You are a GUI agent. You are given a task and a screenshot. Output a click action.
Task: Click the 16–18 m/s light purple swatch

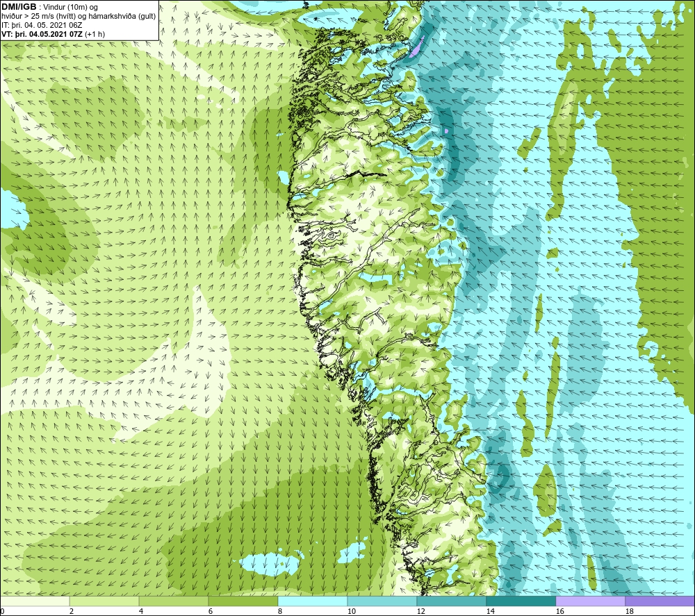pos(590,601)
